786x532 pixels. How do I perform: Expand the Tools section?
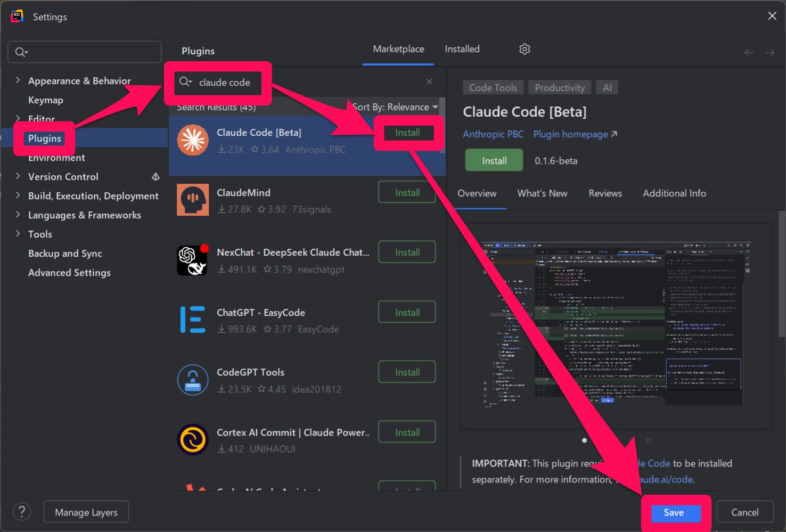coord(18,234)
